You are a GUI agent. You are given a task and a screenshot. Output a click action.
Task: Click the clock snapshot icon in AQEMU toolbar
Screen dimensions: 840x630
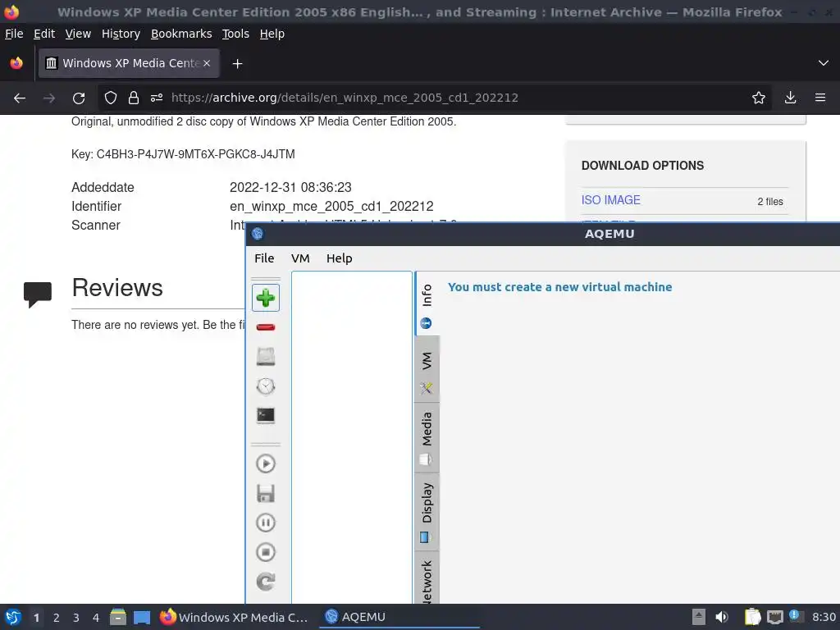(x=266, y=386)
